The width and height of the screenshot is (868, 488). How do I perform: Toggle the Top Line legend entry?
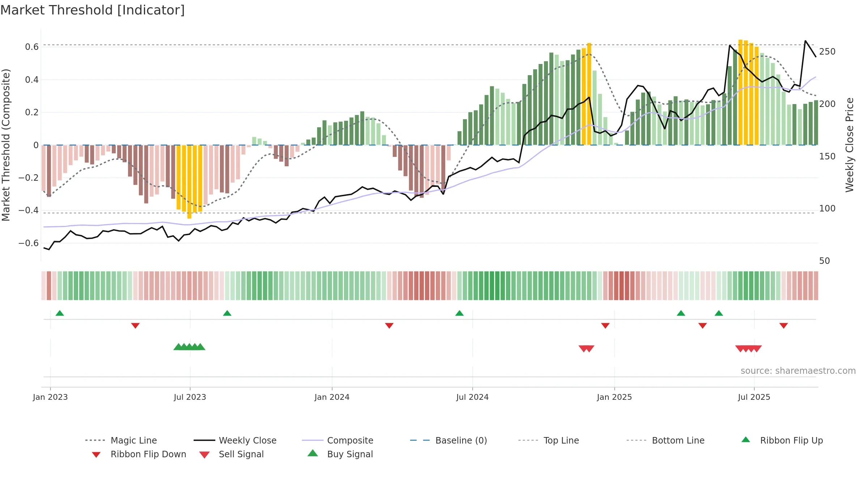pos(548,440)
